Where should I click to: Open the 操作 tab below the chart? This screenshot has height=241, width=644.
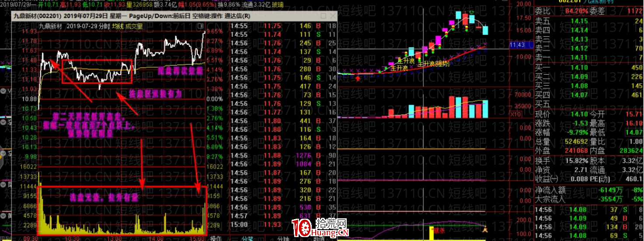coord(216,238)
